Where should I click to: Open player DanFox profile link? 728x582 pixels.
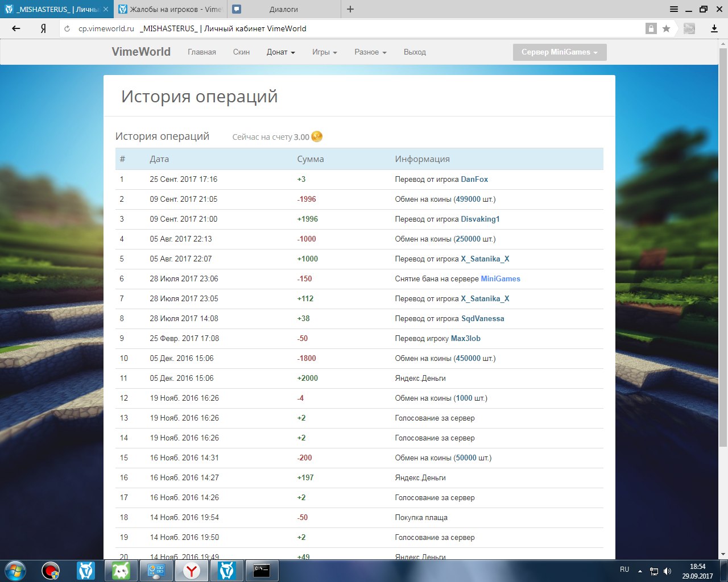coord(474,179)
